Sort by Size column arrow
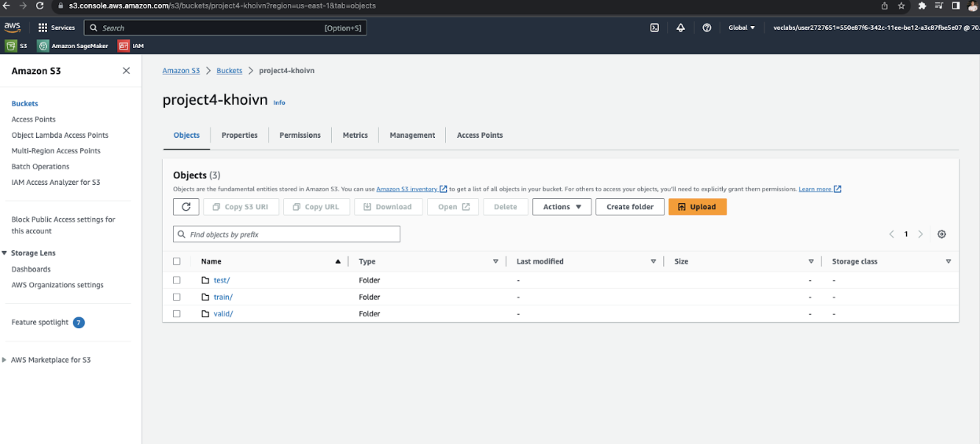The height and width of the screenshot is (447, 980). pos(811,261)
